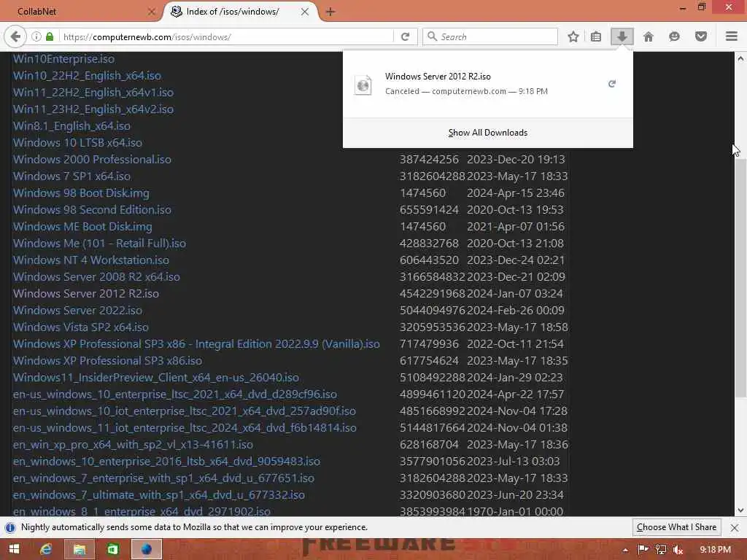Screen dimensions: 747x560
Task: Click Show All Downloads
Action: tap(488, 133)
